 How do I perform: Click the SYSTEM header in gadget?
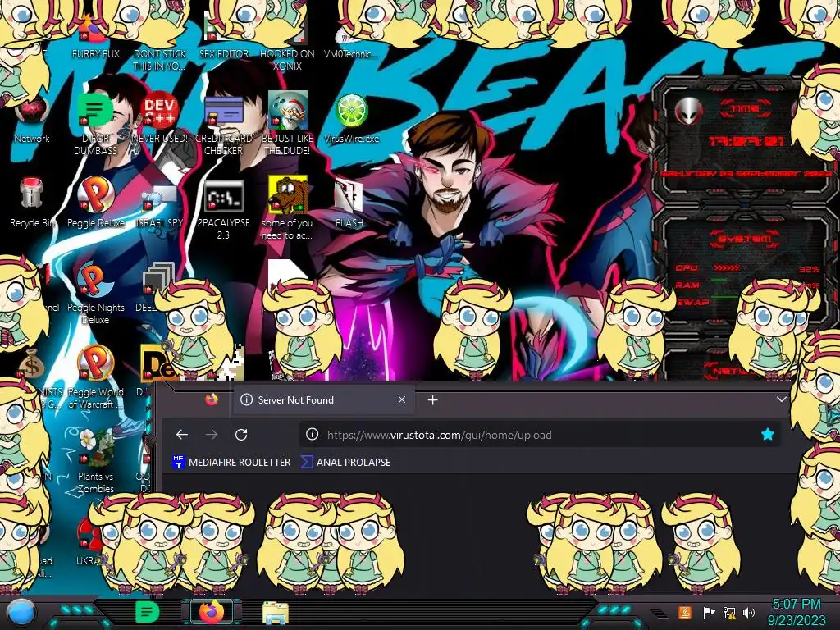coord(743,238)
